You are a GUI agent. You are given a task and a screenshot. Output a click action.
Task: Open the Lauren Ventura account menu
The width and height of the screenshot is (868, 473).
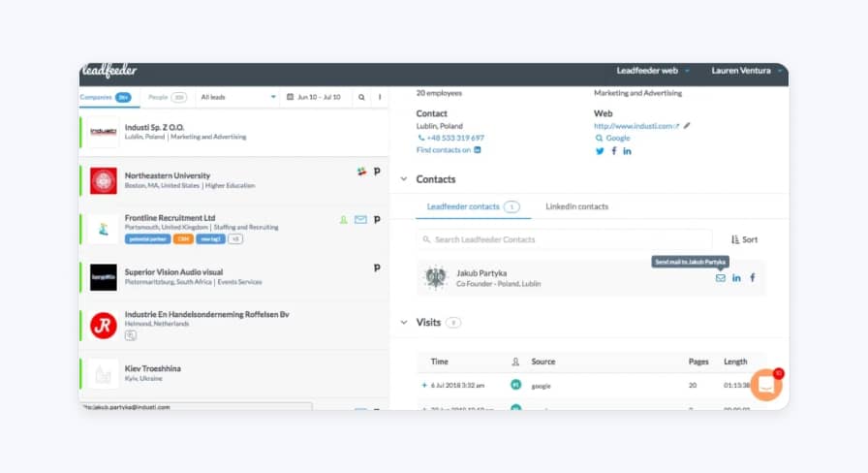(746, 71)
